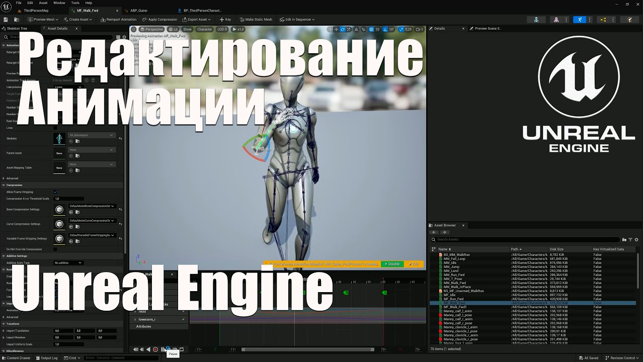Image resolution: width=644 pixels, height=362 pixels.
Task: Open the Output Log
Action: (x=47, y=358)
